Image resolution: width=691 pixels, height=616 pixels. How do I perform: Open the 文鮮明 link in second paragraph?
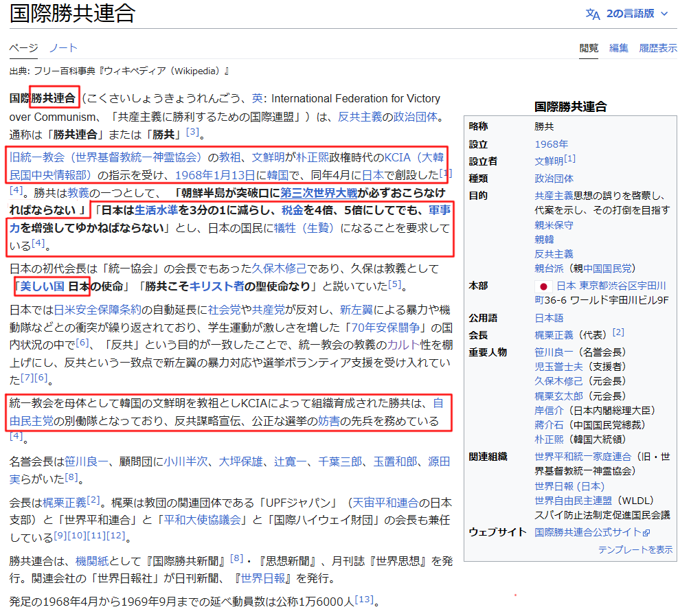pyautogui.click(x=268, y=157)
